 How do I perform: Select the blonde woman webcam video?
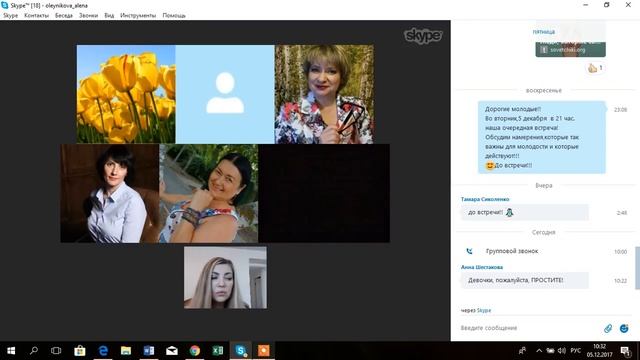tap(225, 278)
